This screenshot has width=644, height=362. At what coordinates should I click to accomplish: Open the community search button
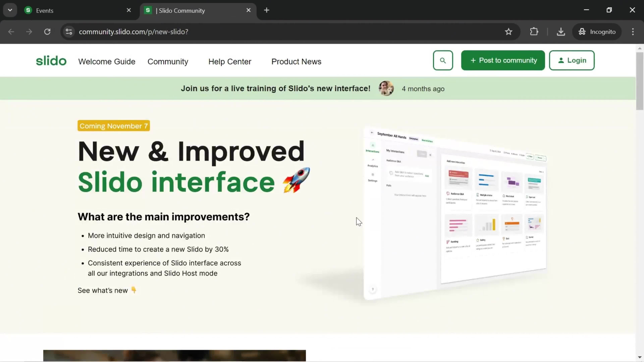click(443, 60)
